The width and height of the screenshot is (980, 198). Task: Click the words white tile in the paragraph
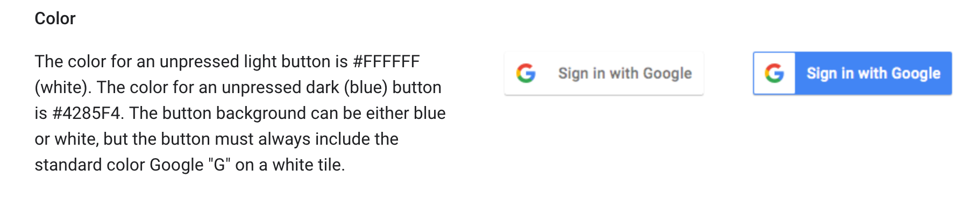[308, 165]
